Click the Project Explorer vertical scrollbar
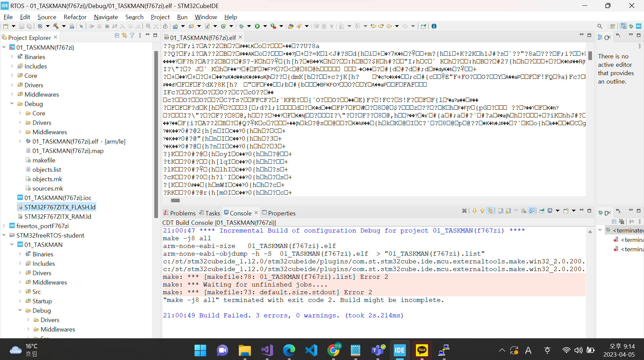 click(156, 134)
